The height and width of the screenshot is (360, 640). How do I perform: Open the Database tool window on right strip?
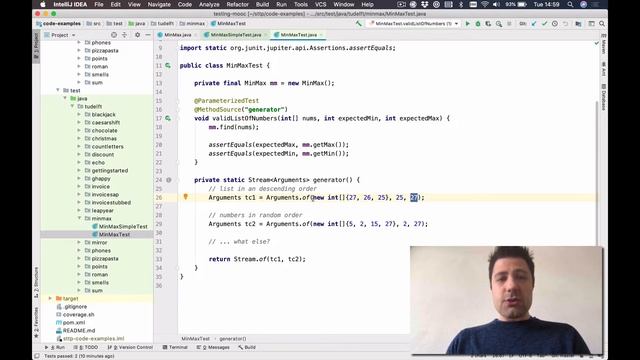tap(603, 96)
